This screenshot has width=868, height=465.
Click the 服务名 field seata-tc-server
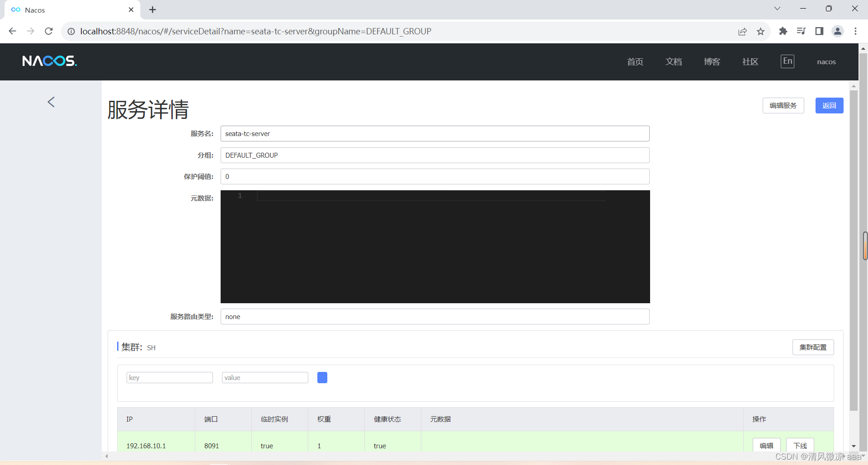pos(435,133)
